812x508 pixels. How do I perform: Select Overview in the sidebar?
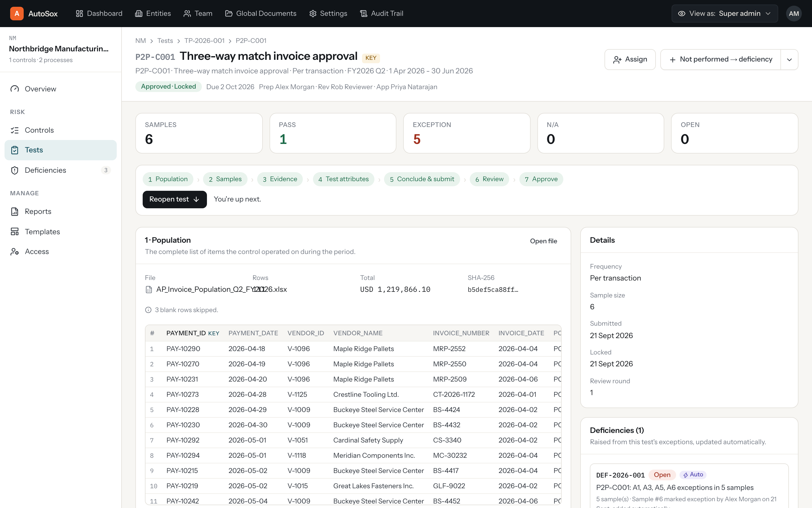click(x=60, y=89)
